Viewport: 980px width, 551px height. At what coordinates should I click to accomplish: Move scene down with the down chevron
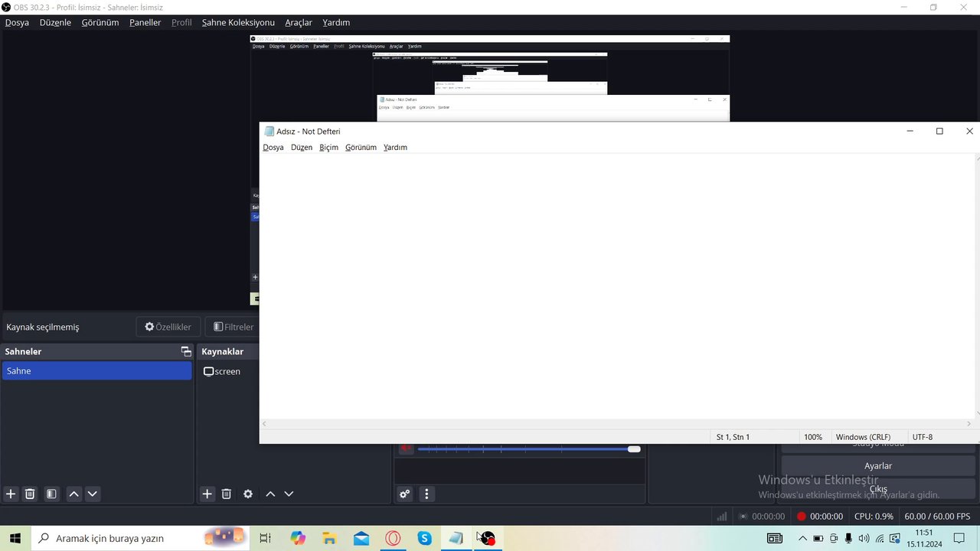tap(93, 494)
